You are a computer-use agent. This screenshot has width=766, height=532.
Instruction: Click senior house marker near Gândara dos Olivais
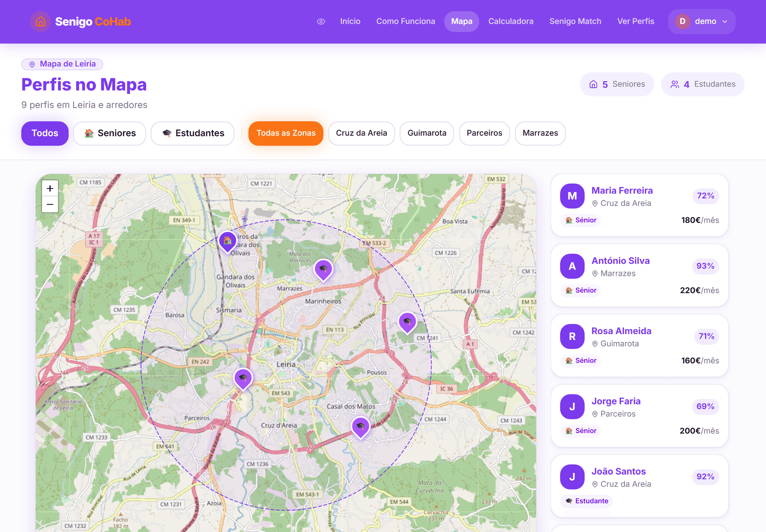[x=228, y=242]
